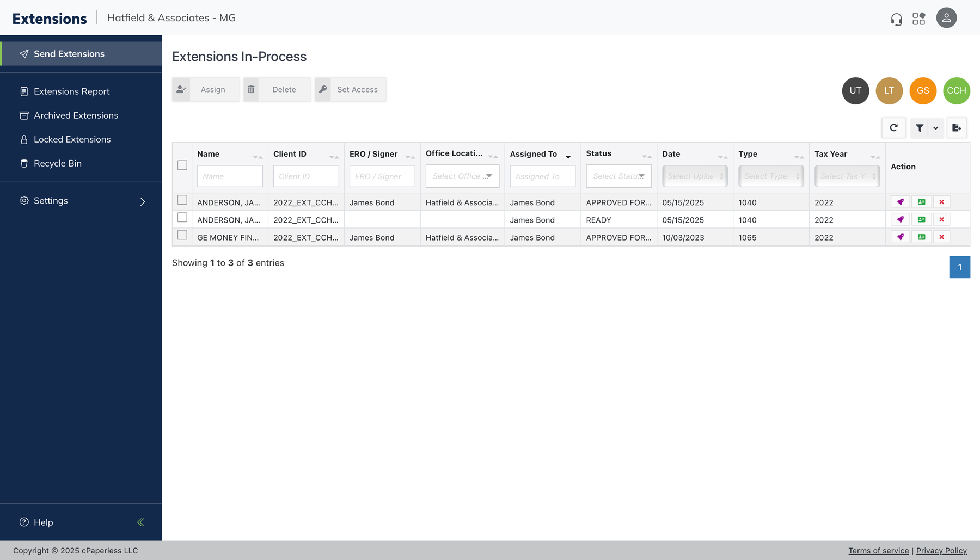Toggle the select-all header checkbox
The image size is (980, 560).
182,165
